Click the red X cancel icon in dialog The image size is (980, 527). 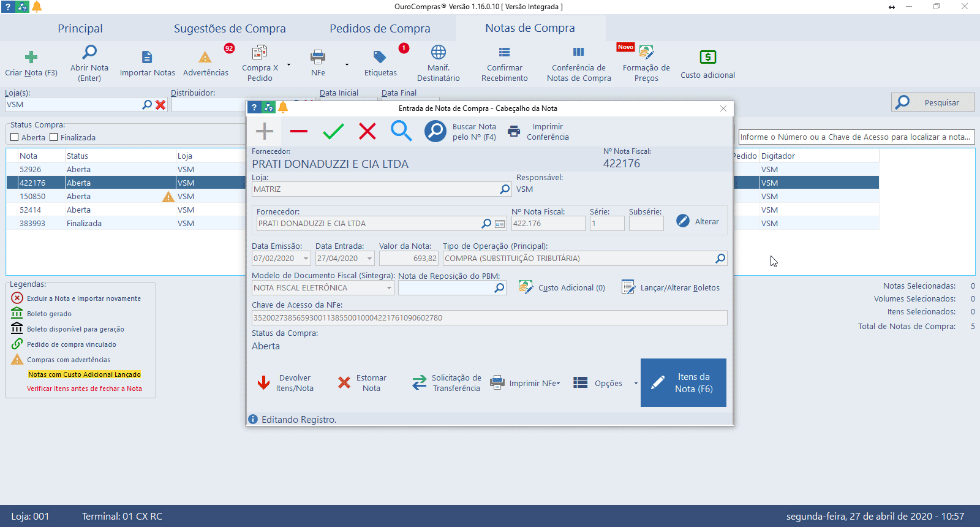pyautogui.click(x=367, y=131)
